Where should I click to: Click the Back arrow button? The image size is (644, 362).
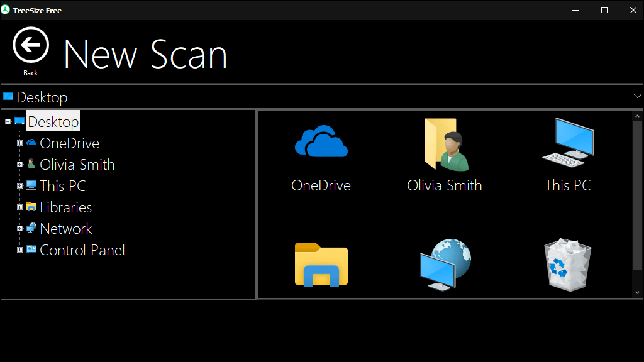[31, 45]
